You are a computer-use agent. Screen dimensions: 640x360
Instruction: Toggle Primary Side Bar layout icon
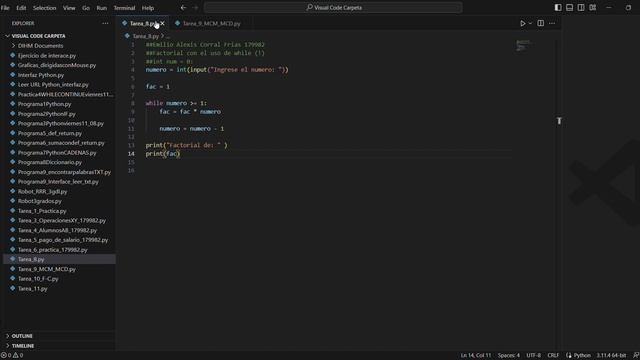[x=558, y=7]
